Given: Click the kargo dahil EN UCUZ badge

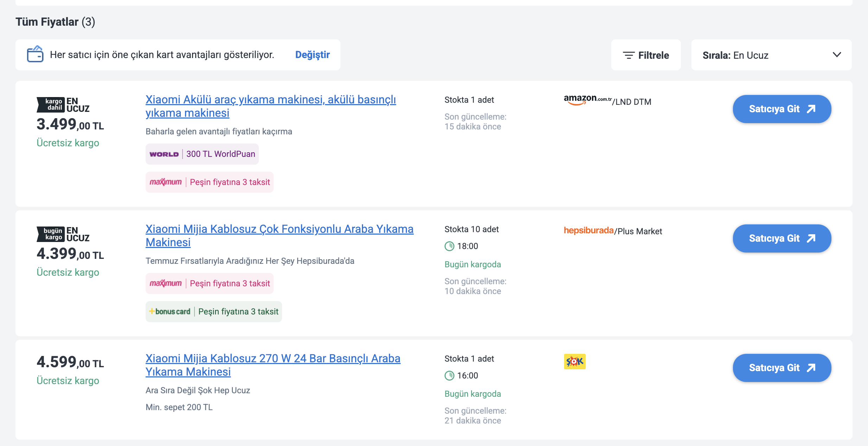Looking at the screenshot, I should click(63, 105).
